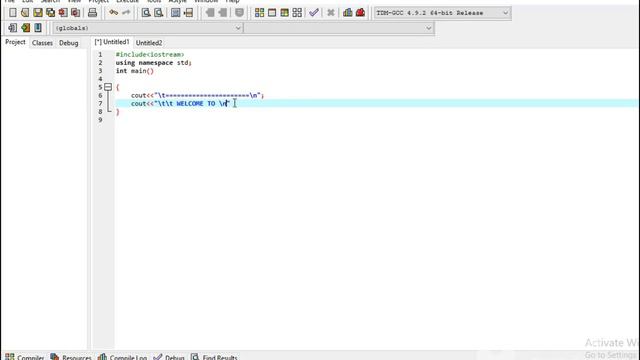Screen dimensions: 640x360
Task: Open the Find Results bottom tab
Action: pos(214,357)
